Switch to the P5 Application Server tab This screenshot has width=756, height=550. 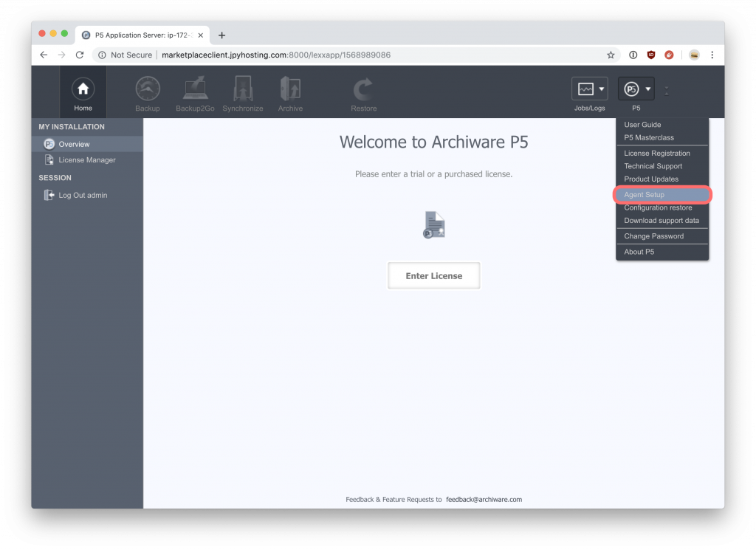[142, 35]
